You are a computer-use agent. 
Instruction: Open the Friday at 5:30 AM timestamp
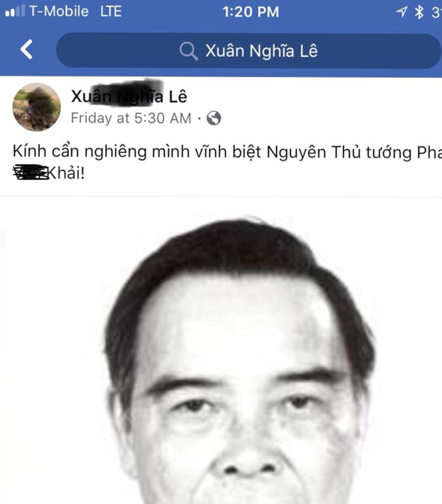point(131,118)
